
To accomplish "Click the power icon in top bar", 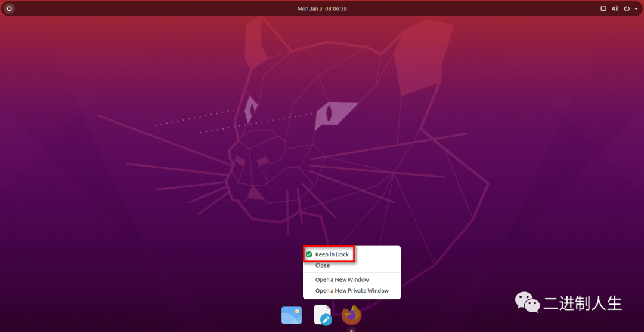I will (626, 8).
